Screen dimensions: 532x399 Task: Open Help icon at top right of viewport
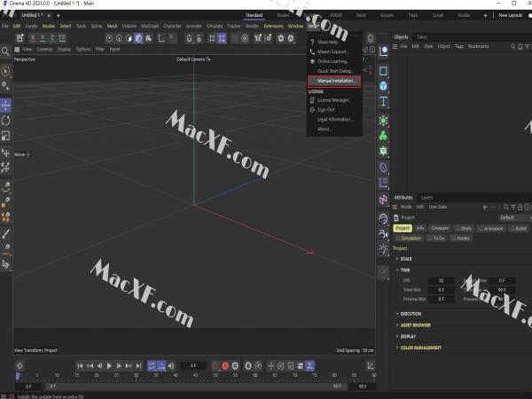371,37
